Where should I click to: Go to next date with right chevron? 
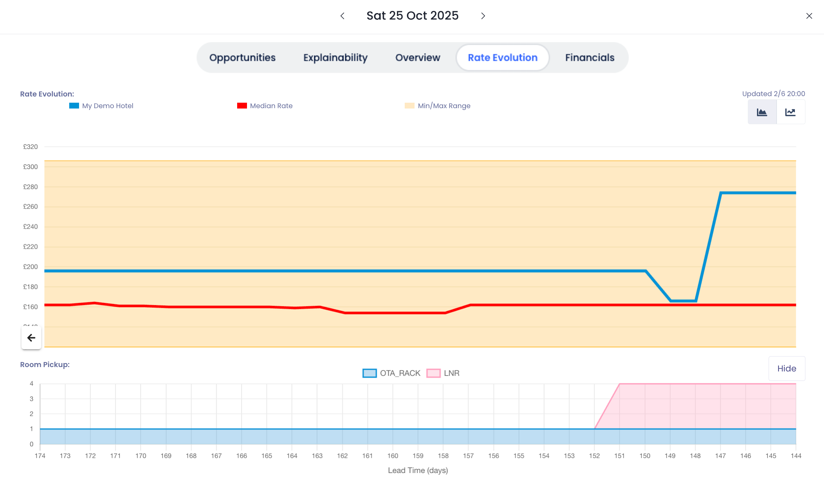(483, 16)
